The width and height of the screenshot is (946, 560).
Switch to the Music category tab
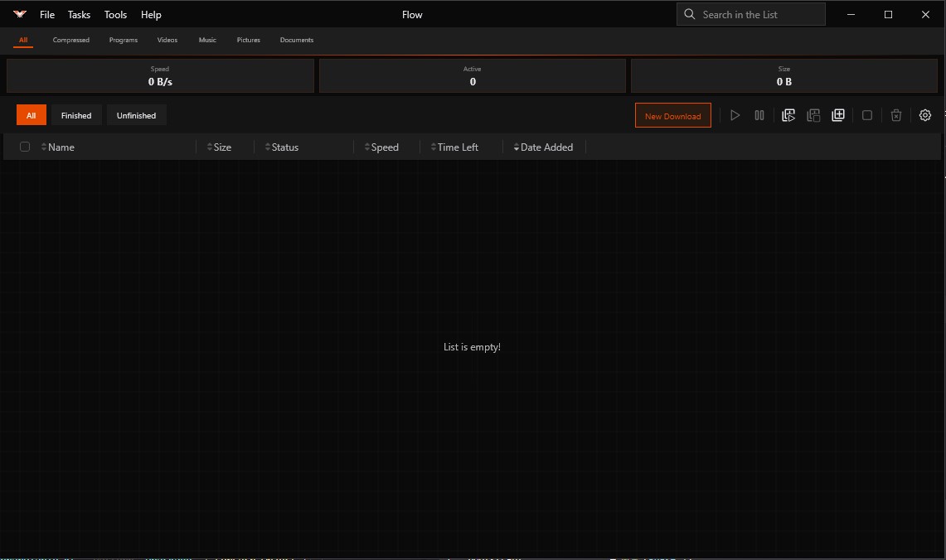207,40
